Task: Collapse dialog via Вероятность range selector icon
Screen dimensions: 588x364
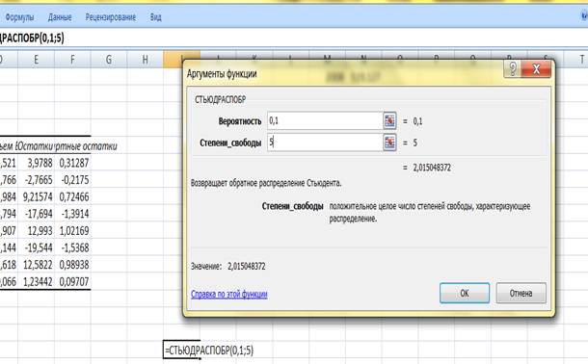Action: click(389, 121)
